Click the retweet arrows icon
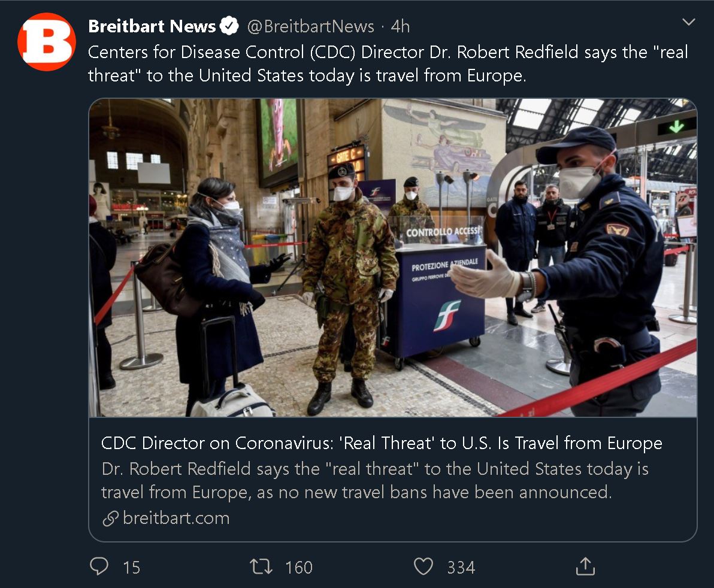 pos(261,566)
